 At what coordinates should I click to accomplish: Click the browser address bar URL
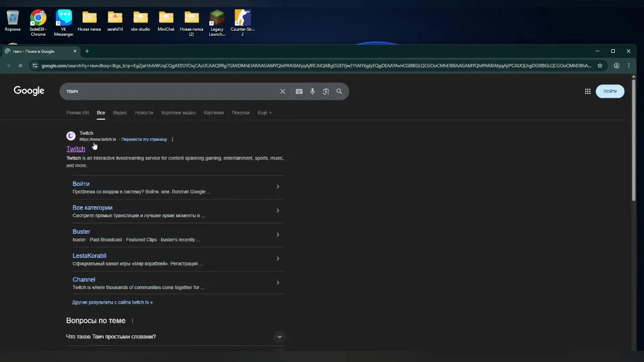[x=316, y=65]
